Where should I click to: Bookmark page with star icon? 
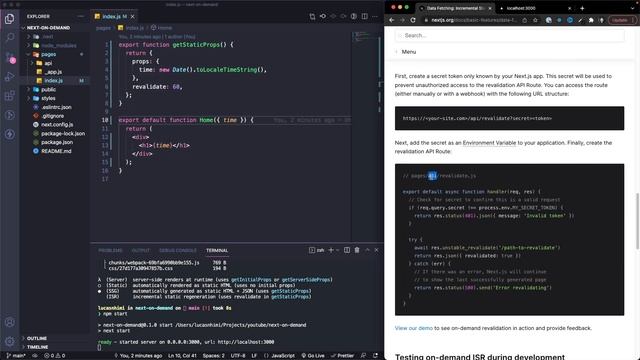[535, 20]
